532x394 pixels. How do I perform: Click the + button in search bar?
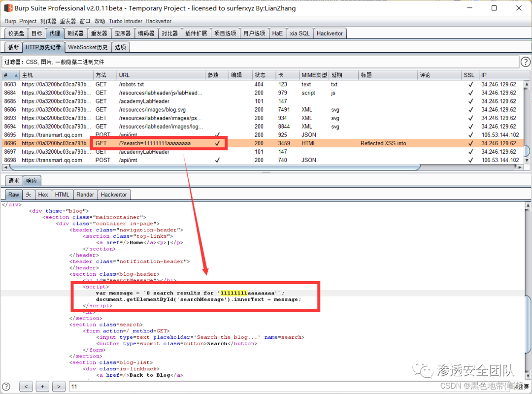coord(42,386)
